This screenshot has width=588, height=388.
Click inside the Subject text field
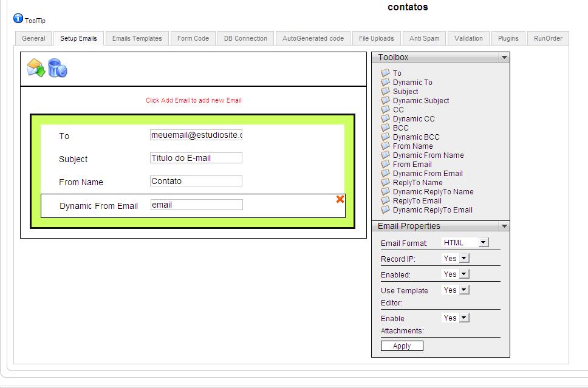pyautogui.click(x=196, y=158)
